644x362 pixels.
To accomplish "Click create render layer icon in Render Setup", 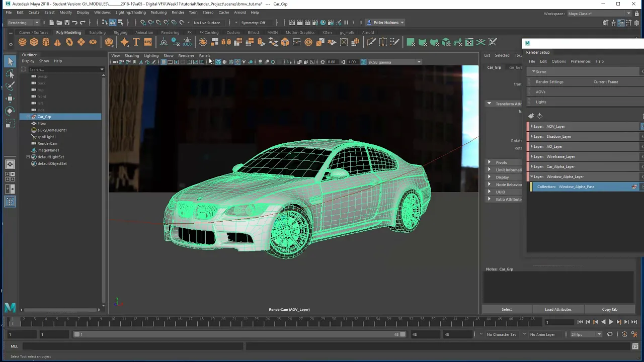I will point(531,116).
